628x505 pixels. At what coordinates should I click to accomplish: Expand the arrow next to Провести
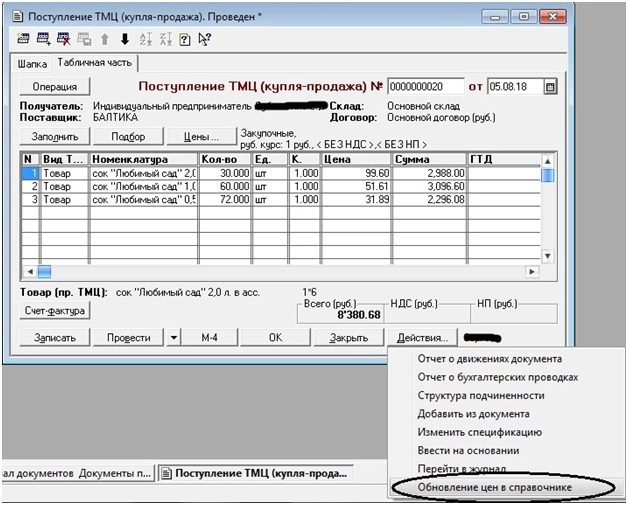[174, 338]
